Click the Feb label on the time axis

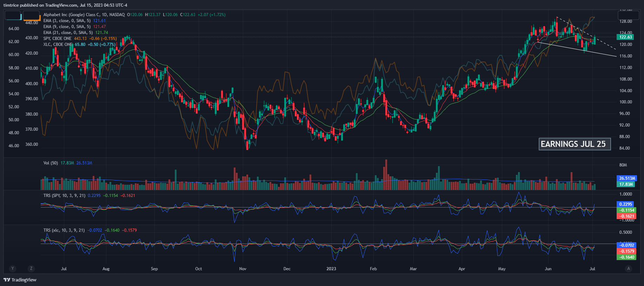(373, 269)
